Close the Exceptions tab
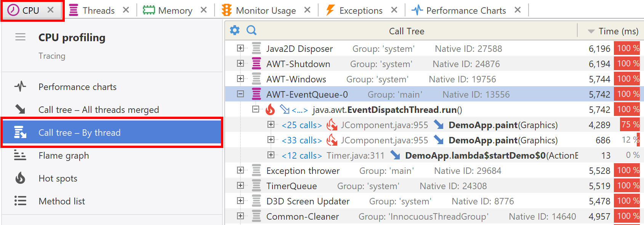644x225 pixels. (x=394, y=10)
